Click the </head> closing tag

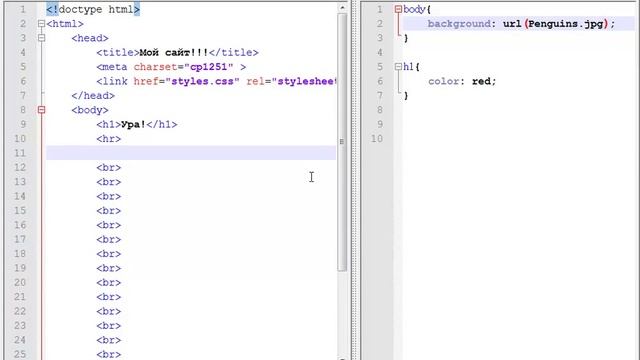pos(93,96)
